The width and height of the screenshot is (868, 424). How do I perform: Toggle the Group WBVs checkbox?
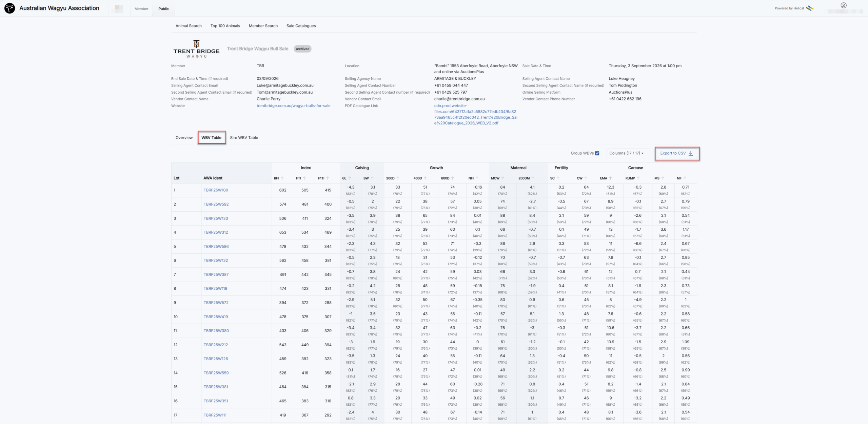[597, 153]
